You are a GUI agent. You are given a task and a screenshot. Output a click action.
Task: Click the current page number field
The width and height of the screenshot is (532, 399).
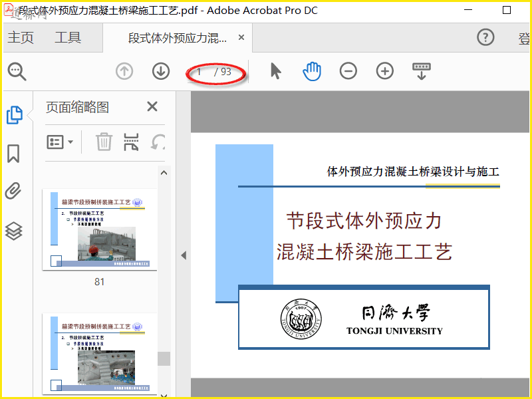pos(200,72)
